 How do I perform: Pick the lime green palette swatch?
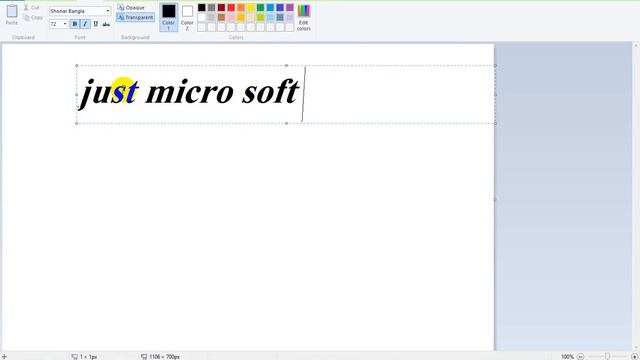260,17
